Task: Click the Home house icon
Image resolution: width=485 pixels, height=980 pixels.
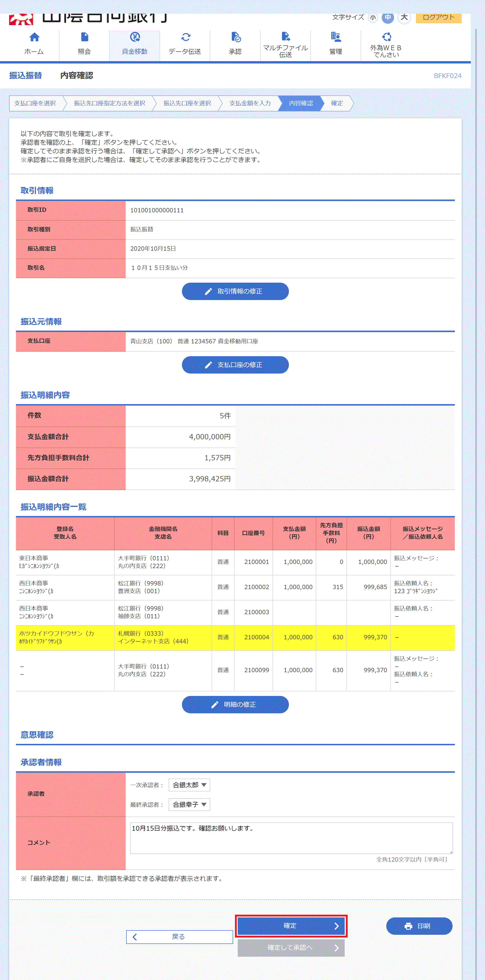Action: (x=34, y=37)
